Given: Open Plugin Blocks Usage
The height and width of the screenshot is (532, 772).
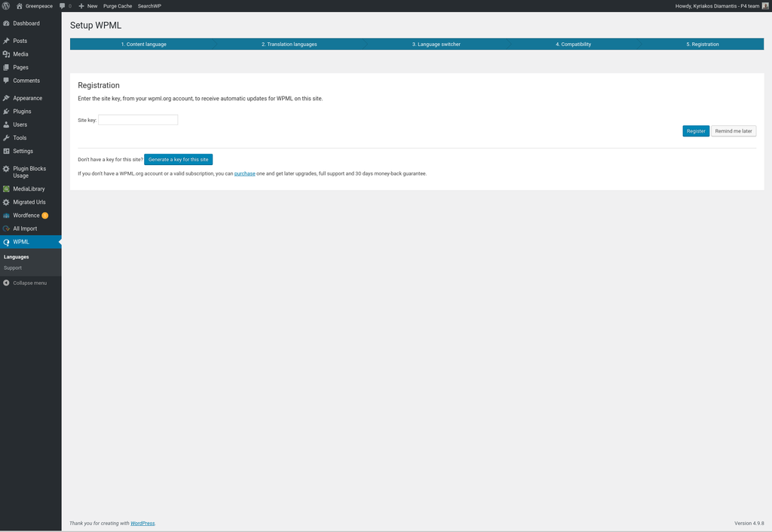Looking at the screenshot, I should (30, 173).
